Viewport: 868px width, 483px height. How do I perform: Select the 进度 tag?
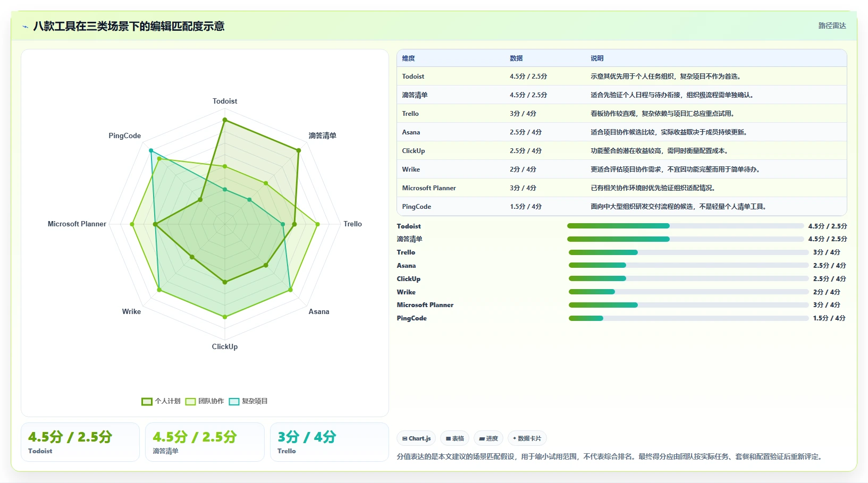tap(488, 438)
